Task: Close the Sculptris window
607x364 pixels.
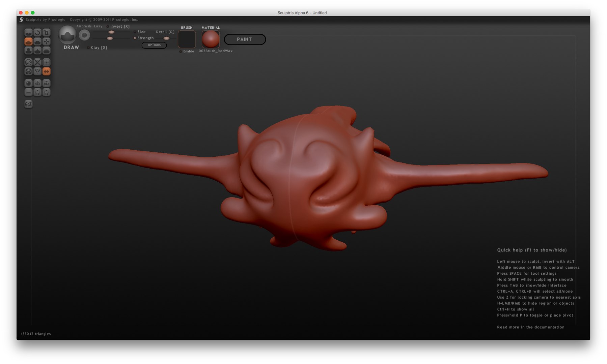Action: tap(21, 13)
